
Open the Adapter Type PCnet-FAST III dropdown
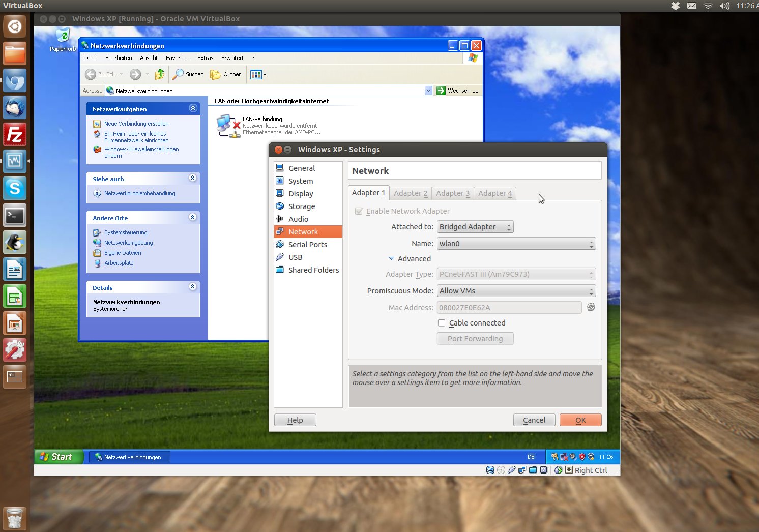click(x=516, y=274)
